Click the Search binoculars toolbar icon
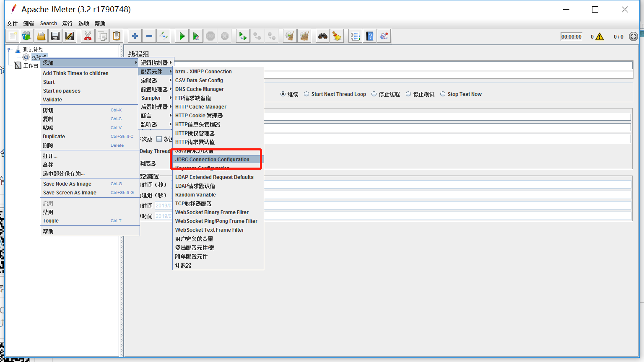This screenshot has width=644, height=362. (x=322, y=36)
